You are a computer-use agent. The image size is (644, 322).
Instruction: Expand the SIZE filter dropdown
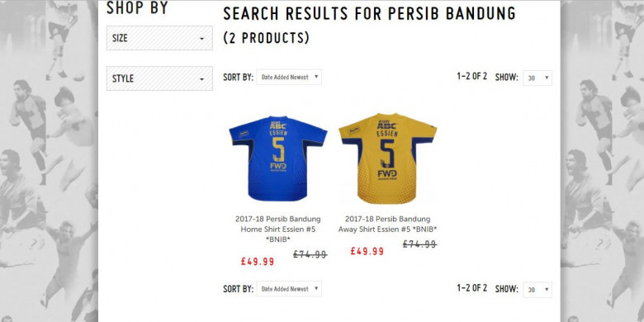(x=159, y=38)
